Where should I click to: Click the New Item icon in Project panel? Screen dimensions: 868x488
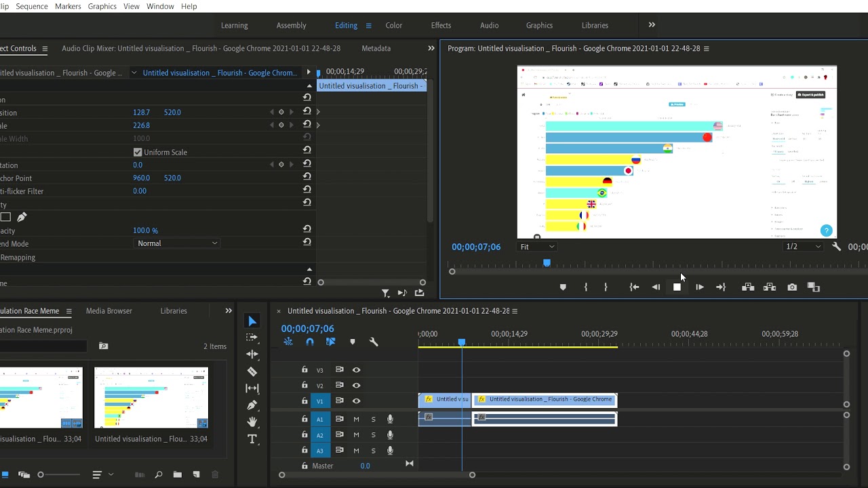197,474
